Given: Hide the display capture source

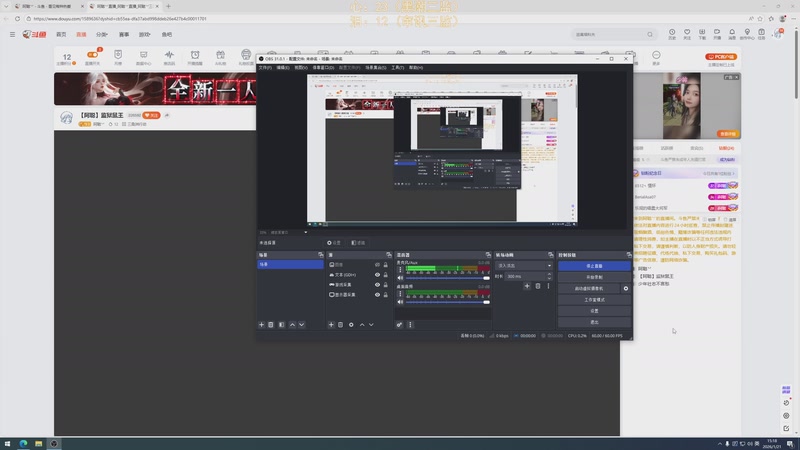Looking at the screenshot, I should click(378, 295).
